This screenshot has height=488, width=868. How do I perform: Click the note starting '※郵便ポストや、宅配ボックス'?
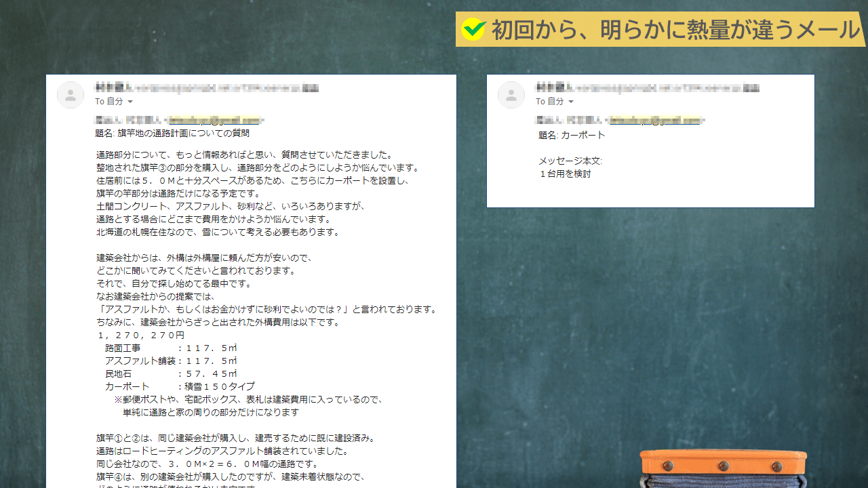click(x=249, y=400)
